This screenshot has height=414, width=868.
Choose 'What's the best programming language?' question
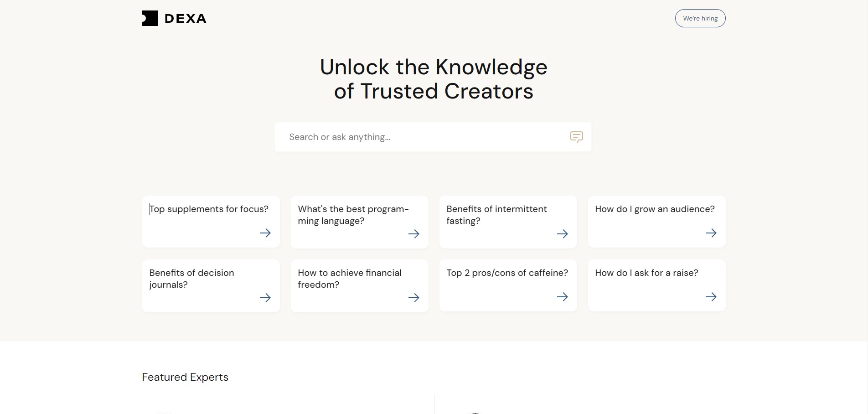click(x=353, y=215)
